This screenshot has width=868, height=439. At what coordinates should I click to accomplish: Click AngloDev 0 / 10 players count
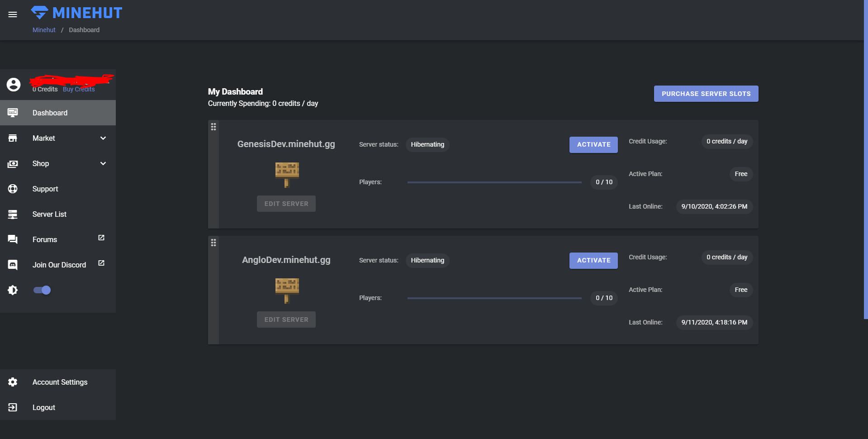(x=604, y=298)
